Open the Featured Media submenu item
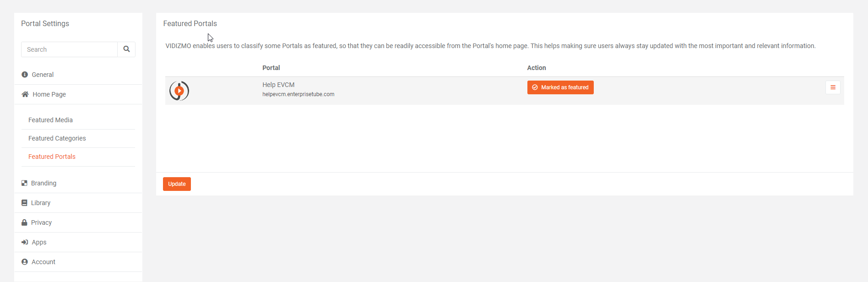Screen dimensions: 868x282 coord(50,120)
